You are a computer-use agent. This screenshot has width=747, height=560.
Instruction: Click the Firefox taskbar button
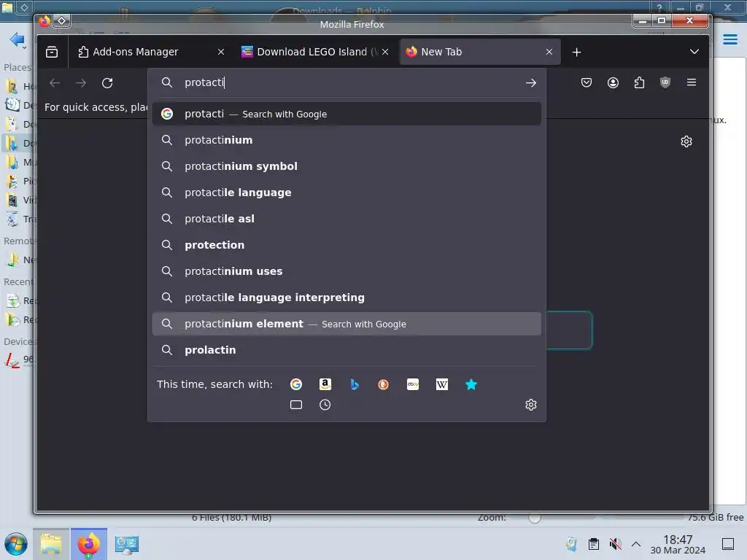click(89, 544)
